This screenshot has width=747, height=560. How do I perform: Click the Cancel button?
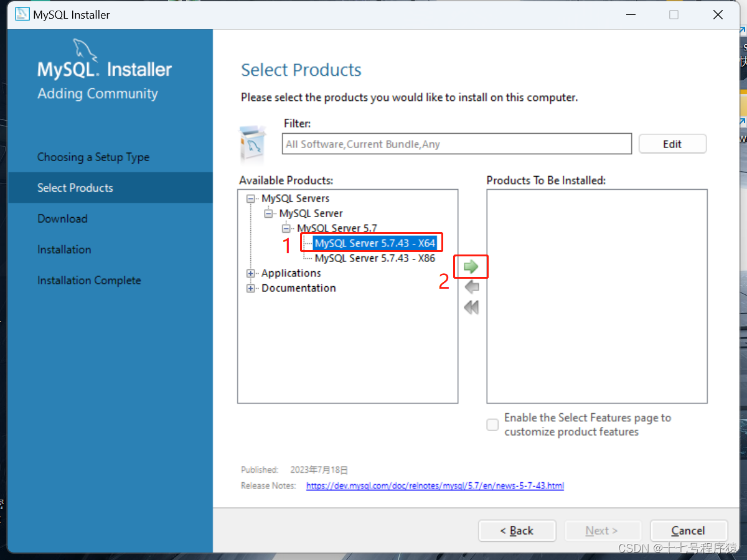tap(688, 531)
